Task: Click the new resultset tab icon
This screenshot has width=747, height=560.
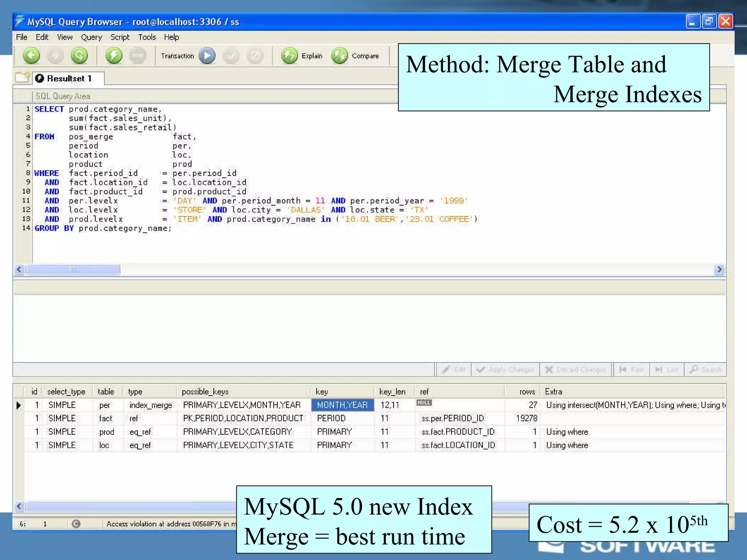Action: pyautogui.click(x=23, y=77)
